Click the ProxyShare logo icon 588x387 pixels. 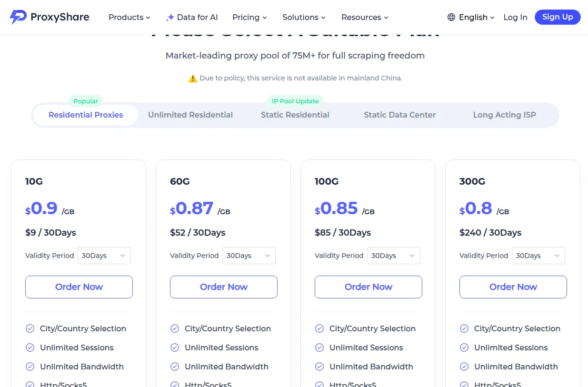(x=18, y=17)
